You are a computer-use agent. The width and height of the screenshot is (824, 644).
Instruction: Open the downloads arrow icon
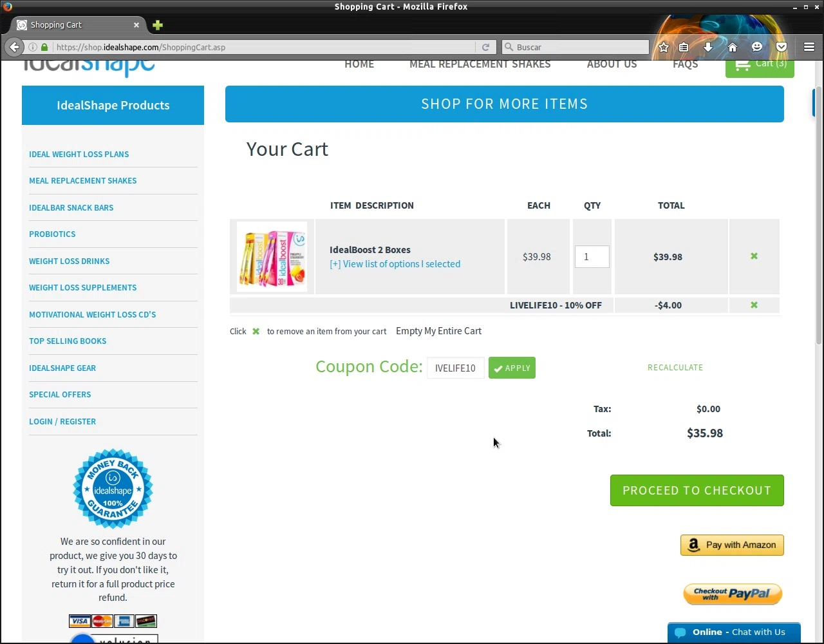[708, 47]
